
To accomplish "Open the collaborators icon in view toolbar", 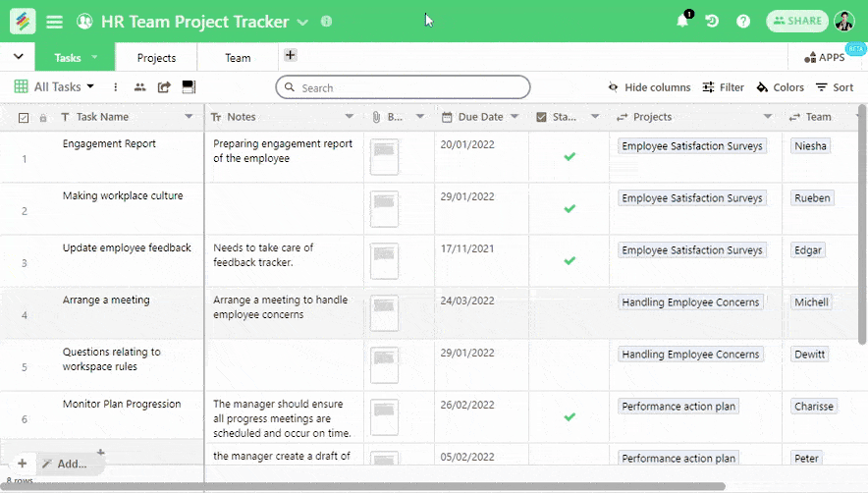I will (x=139, y=87).
